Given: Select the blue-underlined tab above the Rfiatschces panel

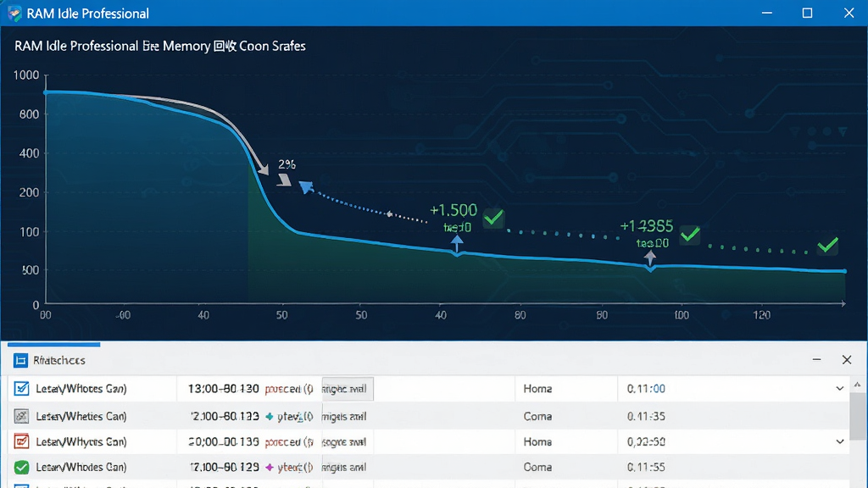Looking at the screenshot, I should pos(53,345).
